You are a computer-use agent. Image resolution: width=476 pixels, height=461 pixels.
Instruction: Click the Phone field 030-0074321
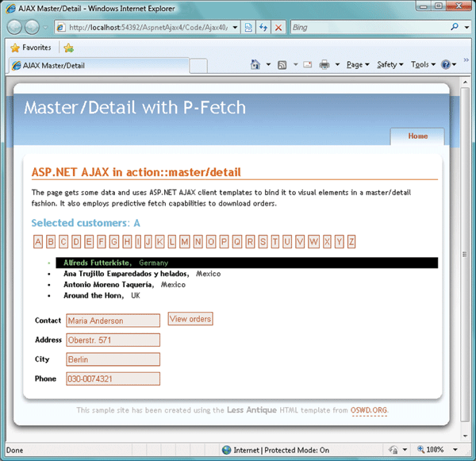tap(113, 379)
